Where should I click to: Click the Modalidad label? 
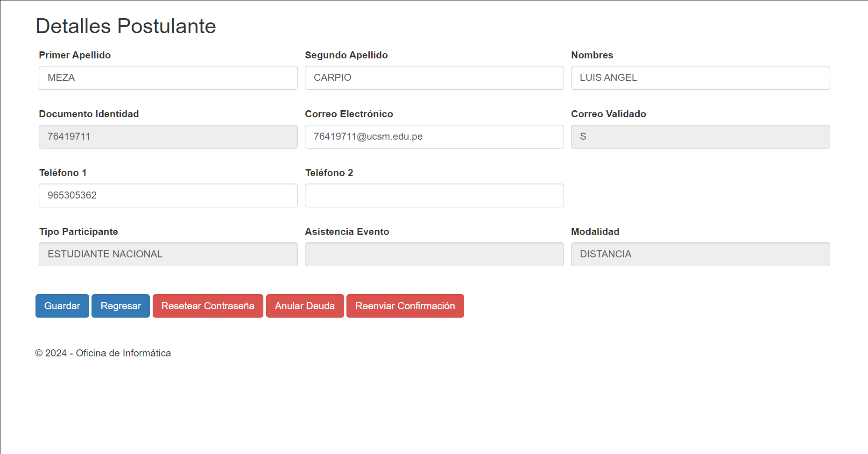(595, 232)
